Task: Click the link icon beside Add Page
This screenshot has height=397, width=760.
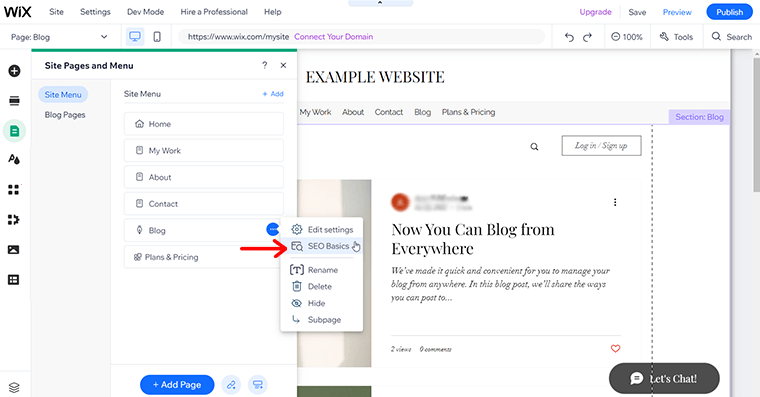Action: tap(231, 385)
